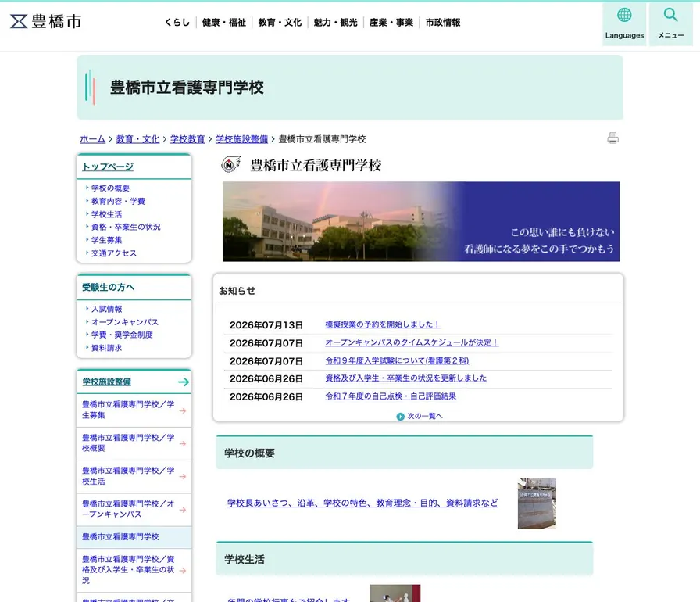Screen dimensions: 700x602
Task: Open the 教育・文化 menu
Action: coord(280,23)
